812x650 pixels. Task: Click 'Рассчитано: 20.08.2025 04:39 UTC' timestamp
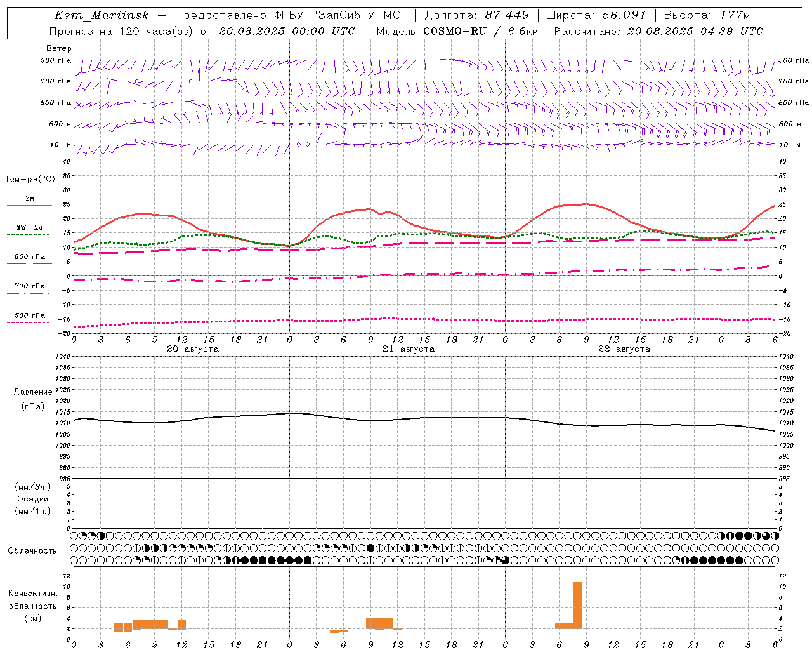pyautogui.click(x=658, y=31)
